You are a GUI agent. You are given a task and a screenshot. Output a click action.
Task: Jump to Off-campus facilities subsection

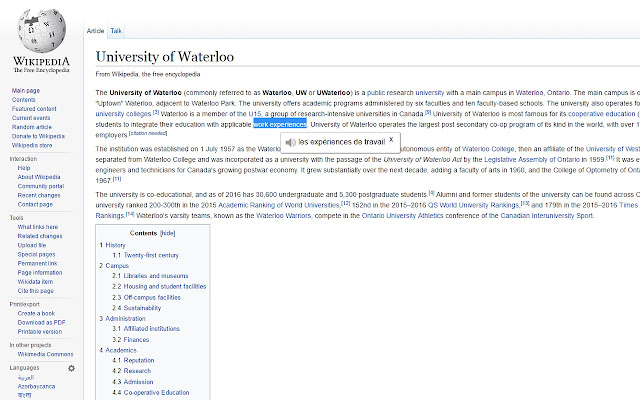point(152,298)
